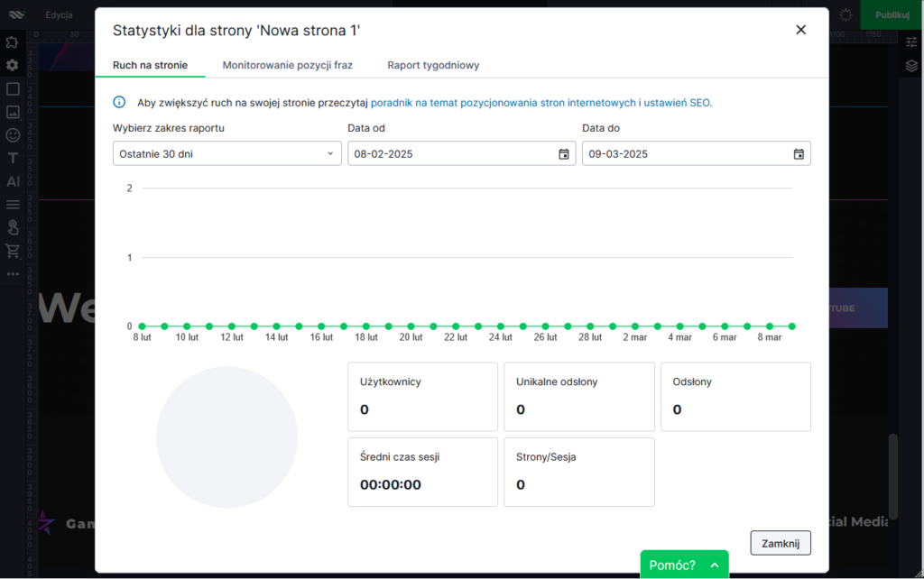Open the calendar picker for Data do
This screenshot has height=579, width=924.
799,153
